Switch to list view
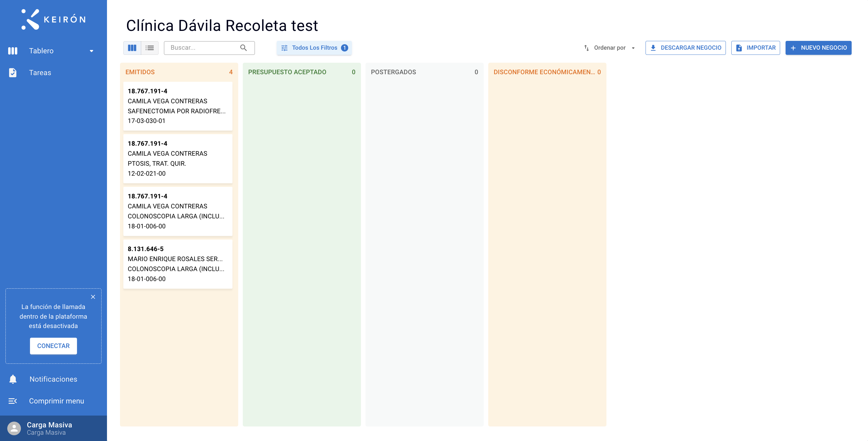This screenshot has height=441, width=868. click(150, 48)
